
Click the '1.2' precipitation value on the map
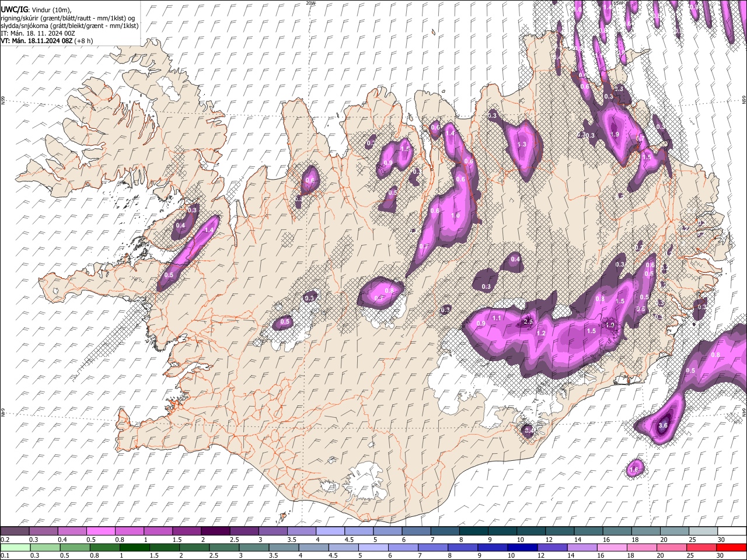click(x=541, y=334)
